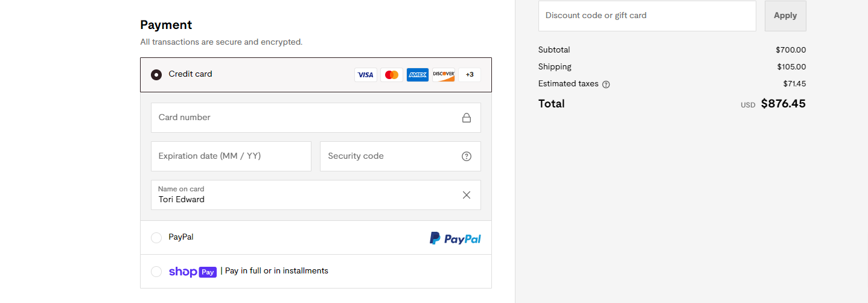
Task: Click the estimated taxes info icon
Action: 606,85
